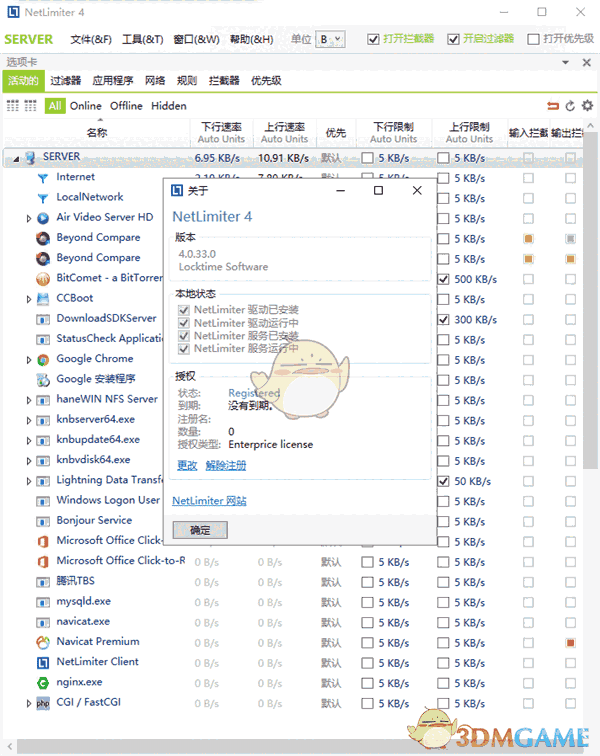Open the 文件(&F) menu

point(91,40)
